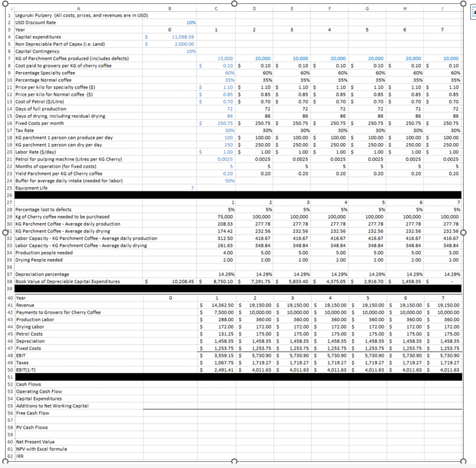Select the 'Capital Contingency' row label
Viewport: 476px width, 468px height.
[x=38, y=51]
